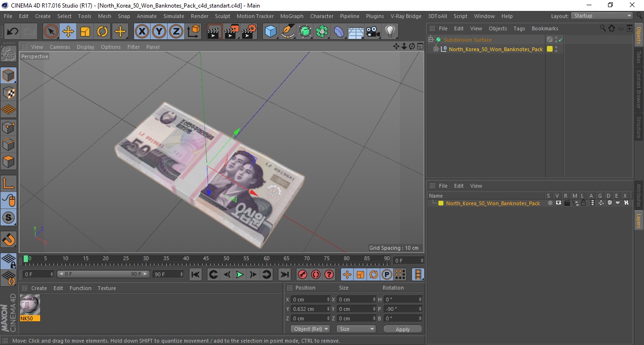Switch to Content Browser side tab
644x345 pixels.
click(x=639, y=89)
